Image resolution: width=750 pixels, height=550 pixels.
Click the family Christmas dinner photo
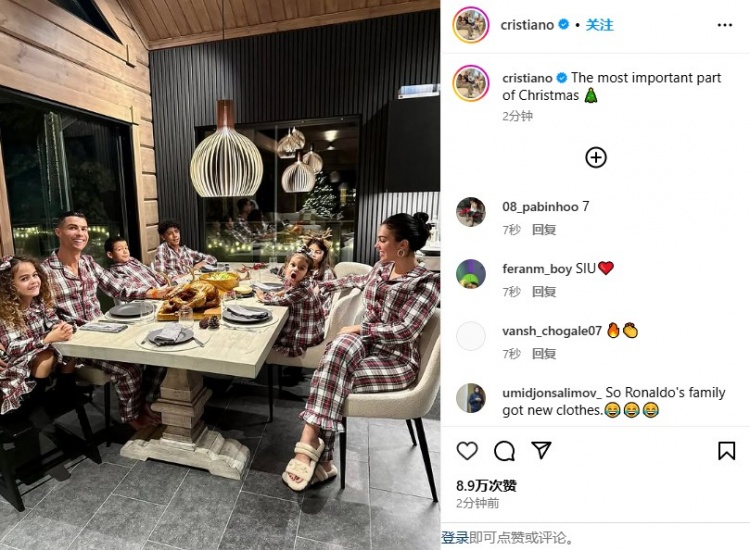tap(220, 275)
